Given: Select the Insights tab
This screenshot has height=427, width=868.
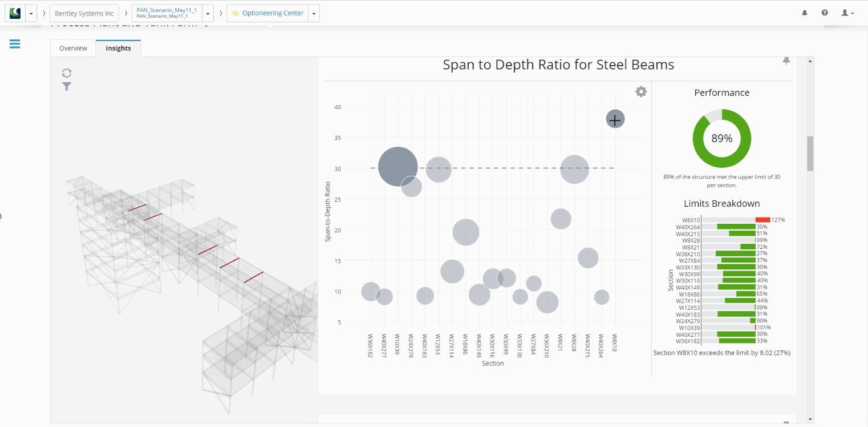Looking at the screenshot, I should pos(118,49).
